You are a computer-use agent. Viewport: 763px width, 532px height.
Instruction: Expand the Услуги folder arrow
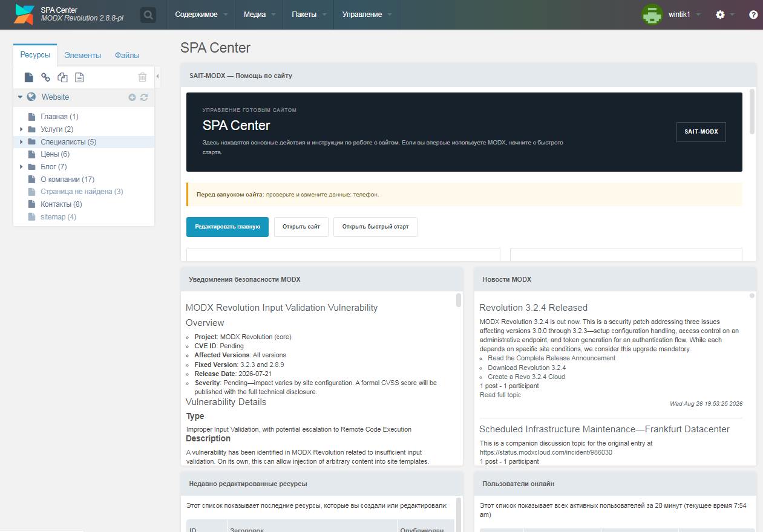[21, 129]
